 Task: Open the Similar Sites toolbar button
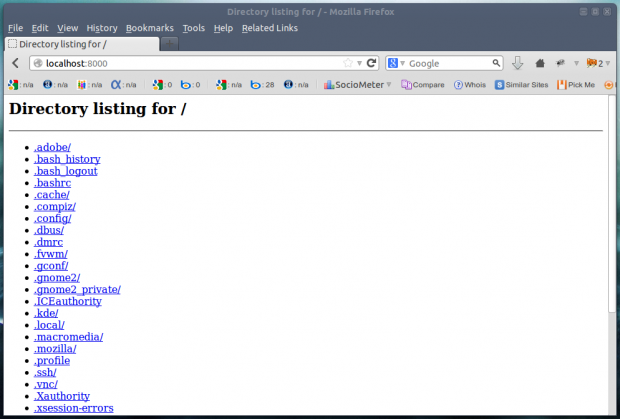pyautogui.click(x=521, y=85)
